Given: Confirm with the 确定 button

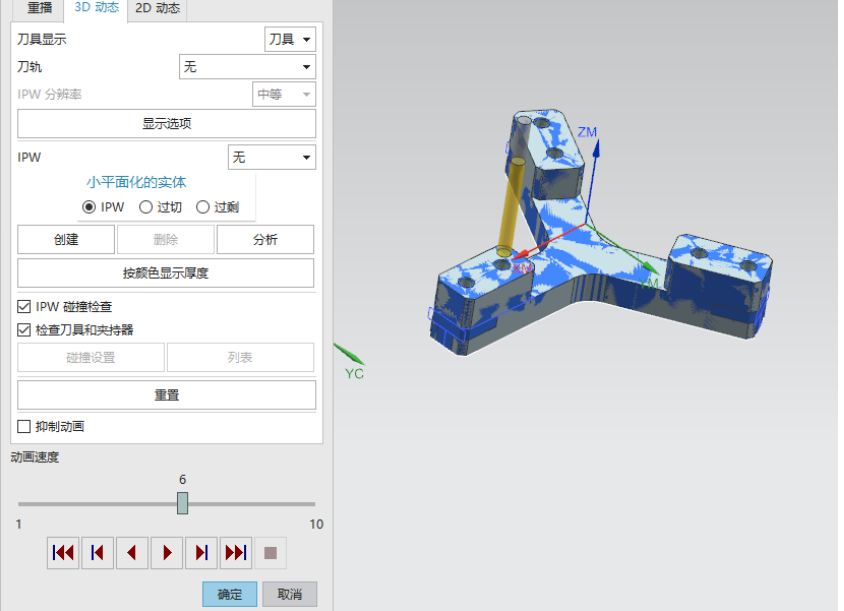Looking at the screenshot, I should 230,594.
